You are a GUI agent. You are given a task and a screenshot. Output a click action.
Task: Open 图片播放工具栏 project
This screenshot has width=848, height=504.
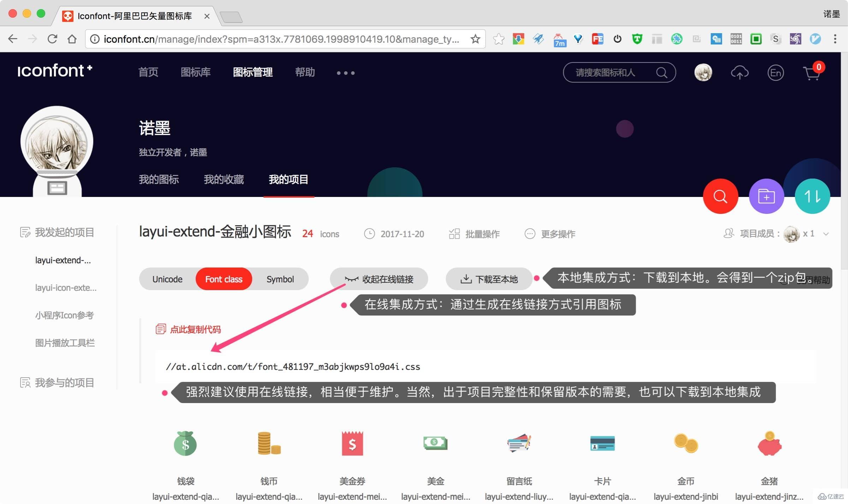[65, 343]
